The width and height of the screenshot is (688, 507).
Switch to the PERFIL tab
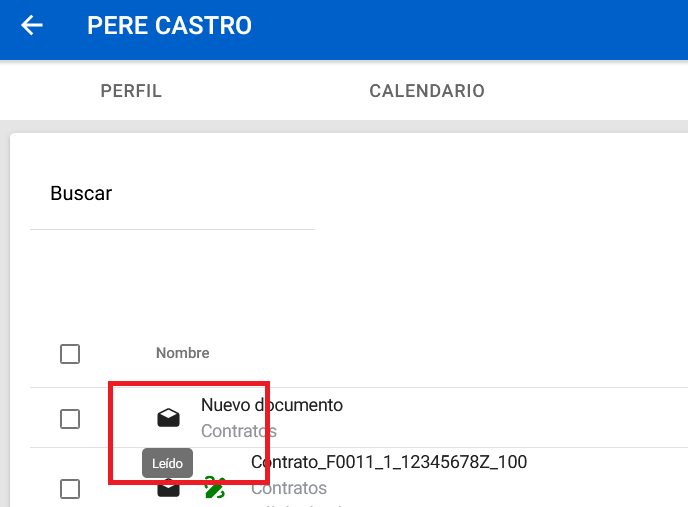131,91
